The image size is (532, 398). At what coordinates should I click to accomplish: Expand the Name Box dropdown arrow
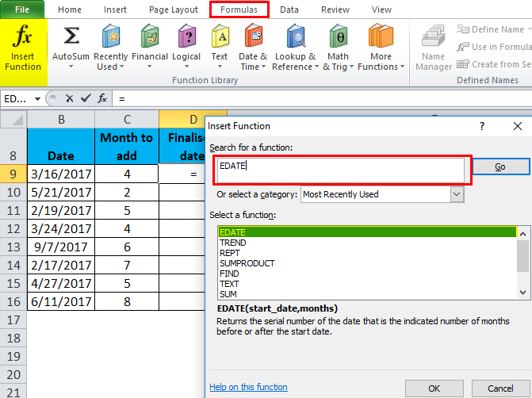(x=37, y=99)
